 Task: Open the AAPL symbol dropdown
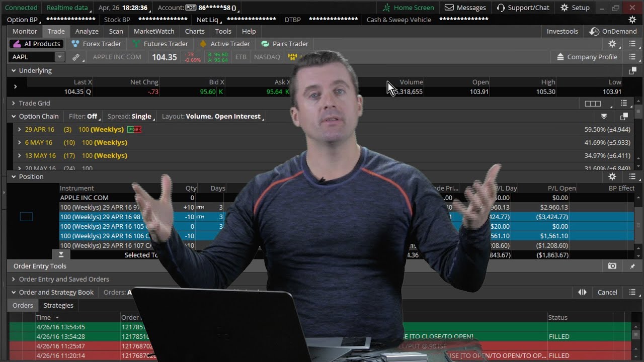pos(59,57)
